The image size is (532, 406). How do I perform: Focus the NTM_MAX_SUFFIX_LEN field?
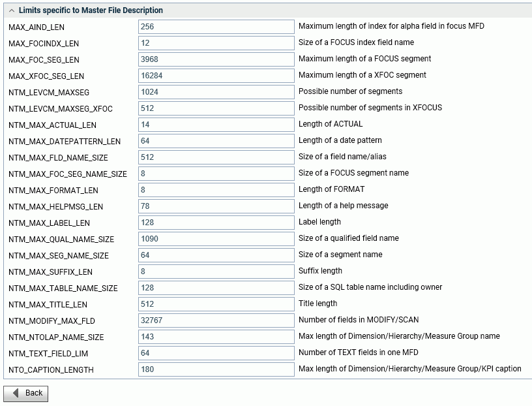click(x=216, y=272)
